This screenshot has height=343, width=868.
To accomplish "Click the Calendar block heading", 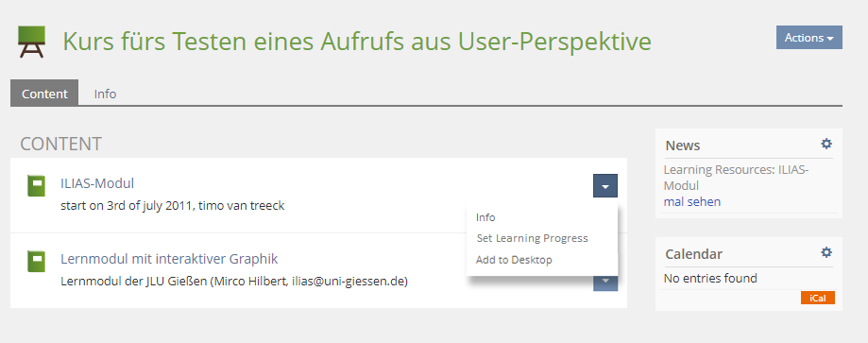I will pos(693,254).
